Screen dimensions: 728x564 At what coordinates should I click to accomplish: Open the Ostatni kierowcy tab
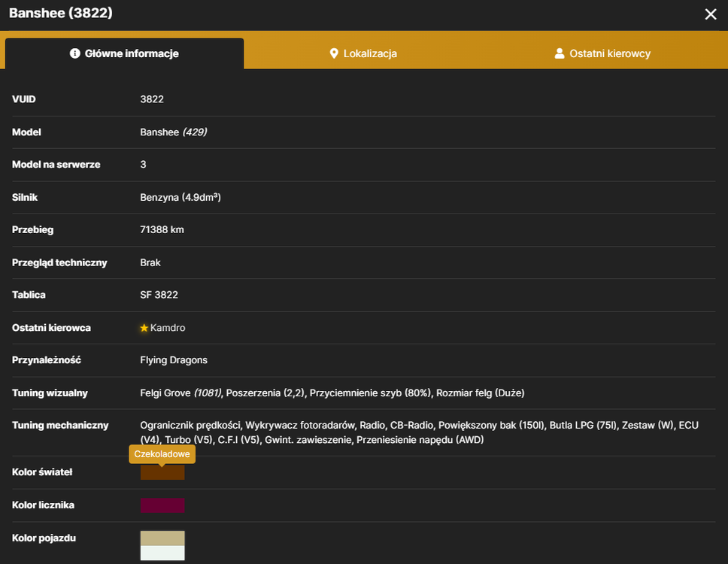click(602, 54)
